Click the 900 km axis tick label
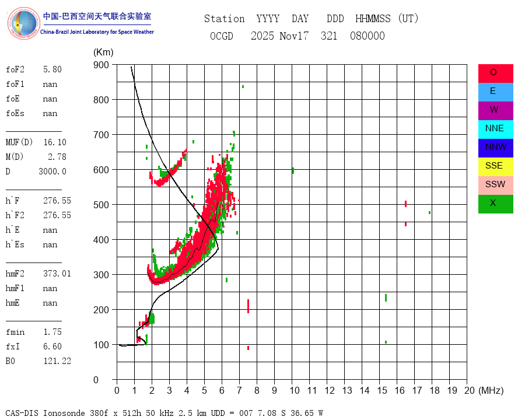Image resolution: width=525 pixels, height=420 pixels. pos(101,65)
